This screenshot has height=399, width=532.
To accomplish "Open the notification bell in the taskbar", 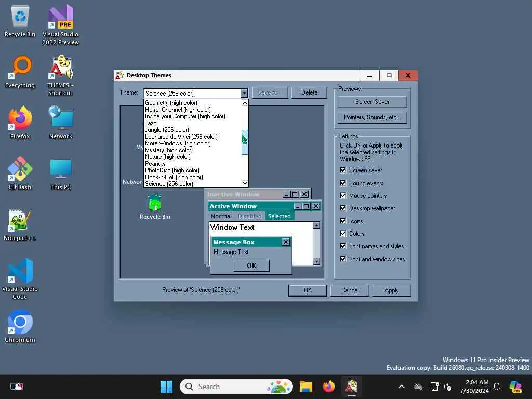I will [x=497, y=387].
